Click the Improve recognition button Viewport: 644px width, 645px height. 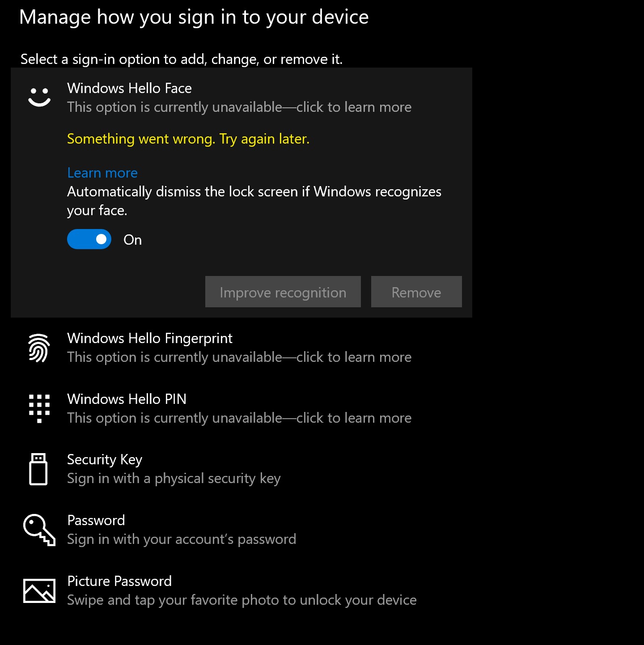283,292
